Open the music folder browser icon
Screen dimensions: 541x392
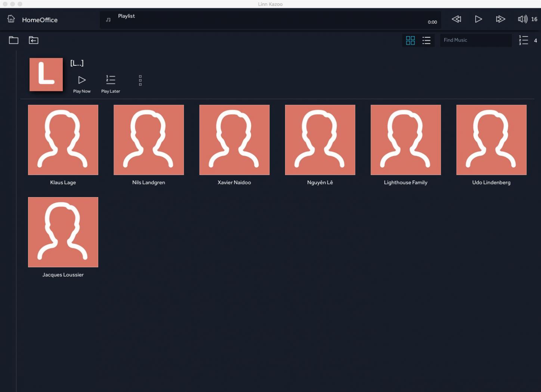(x=14, y=40)
